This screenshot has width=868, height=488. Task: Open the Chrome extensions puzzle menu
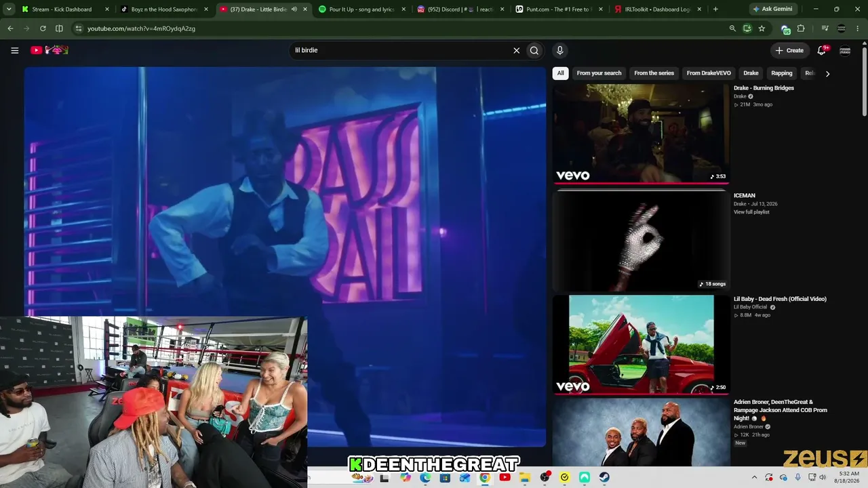click(x=801, y=28)
